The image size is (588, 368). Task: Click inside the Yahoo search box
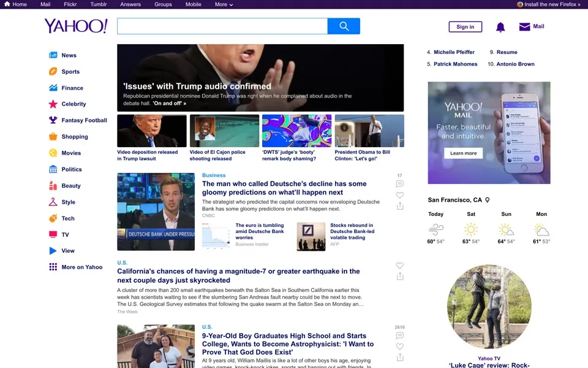click(222, 26)
